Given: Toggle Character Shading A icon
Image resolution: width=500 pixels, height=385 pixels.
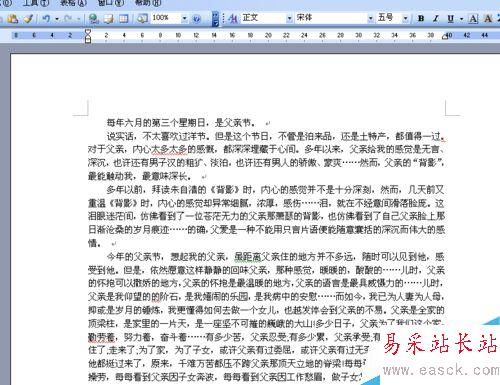Looking at the screenshot, I should pyautogui.click(x=488, y=19).
